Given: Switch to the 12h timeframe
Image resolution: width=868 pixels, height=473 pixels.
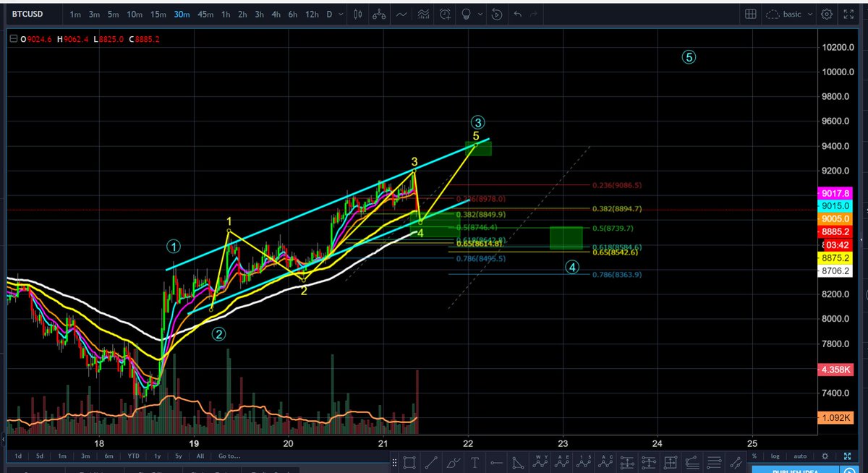Looking at the screenshot, I should point(312,14).
